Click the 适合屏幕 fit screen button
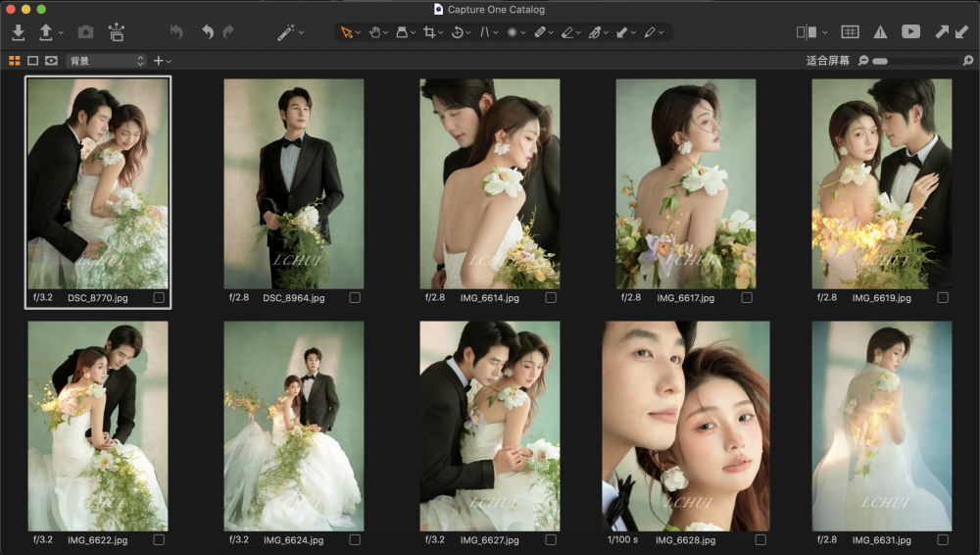This screenshot has height=555, width=980. (x=827, y=61)
